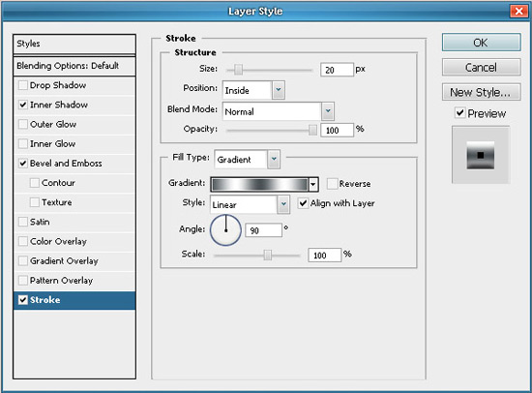532x393 pixels.
Task: Select the Contour sub-item label
Action: (58, 183)
